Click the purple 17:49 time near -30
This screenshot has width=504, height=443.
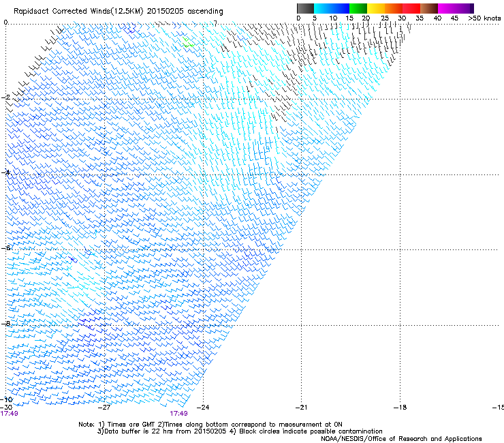[9, 414]
